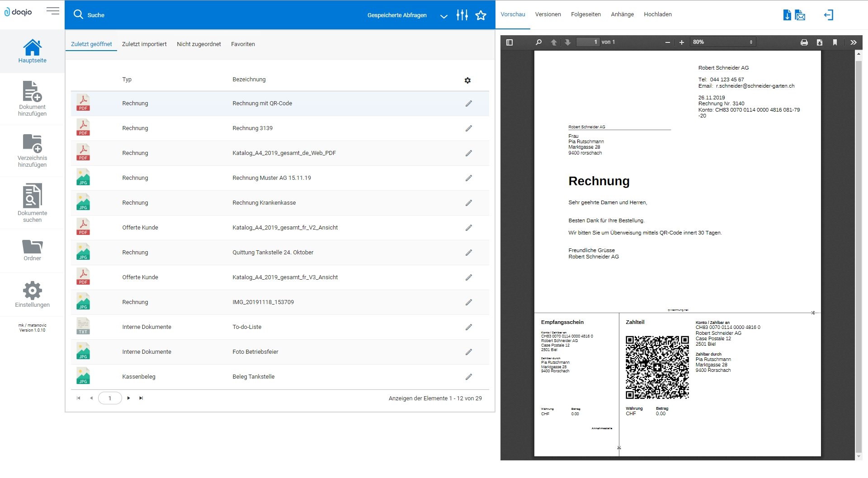This screenshot has height=478, width=868.
Task: Click the exit/close preview icon
Action: [x=829, y=15]
